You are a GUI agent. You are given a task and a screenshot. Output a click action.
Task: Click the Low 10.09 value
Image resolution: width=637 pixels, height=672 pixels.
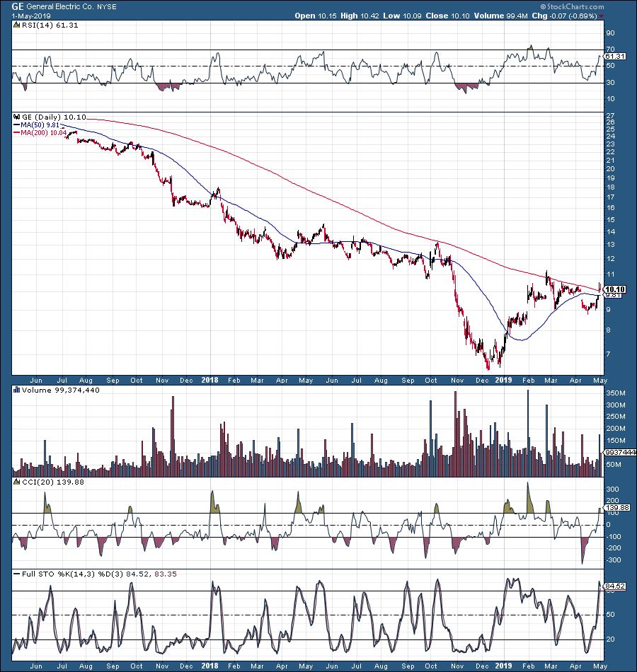(402, 16)
